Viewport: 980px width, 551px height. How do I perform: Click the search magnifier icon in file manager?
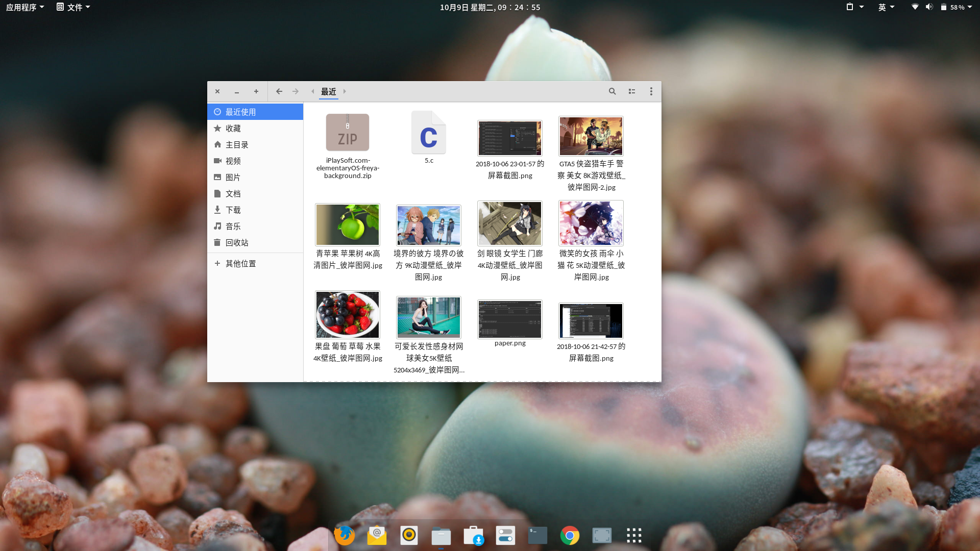point(612,91)
